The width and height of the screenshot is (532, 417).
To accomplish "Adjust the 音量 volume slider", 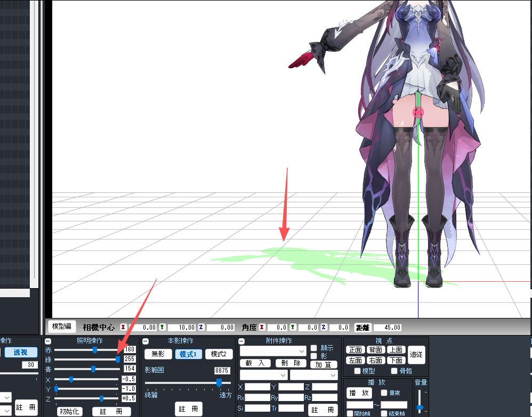I will click(420, 407).
